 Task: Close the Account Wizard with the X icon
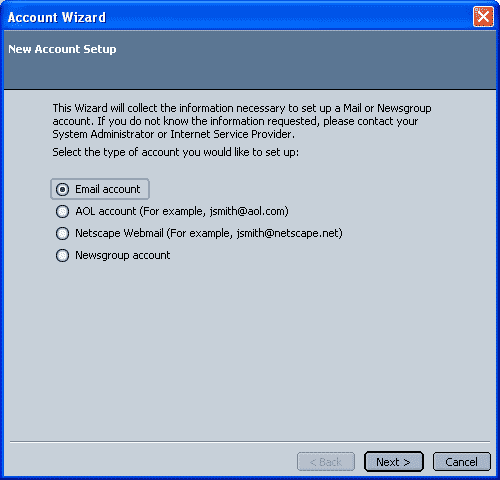[483, 16]
